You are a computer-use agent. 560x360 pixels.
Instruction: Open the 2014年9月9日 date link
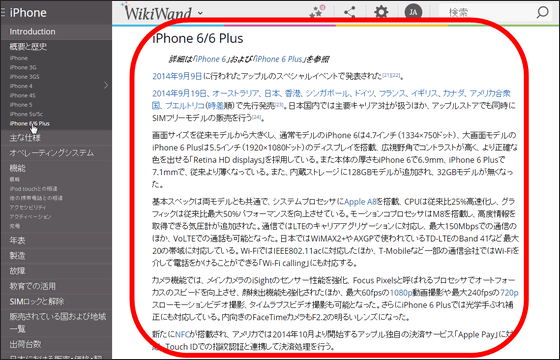[x=177, y=76]
